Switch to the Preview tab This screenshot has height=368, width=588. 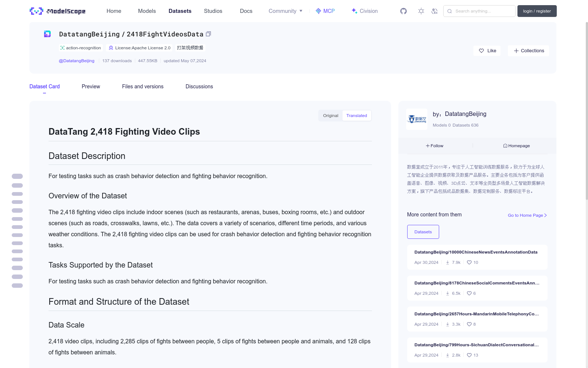pyautogui.click(x=91, y=86)
